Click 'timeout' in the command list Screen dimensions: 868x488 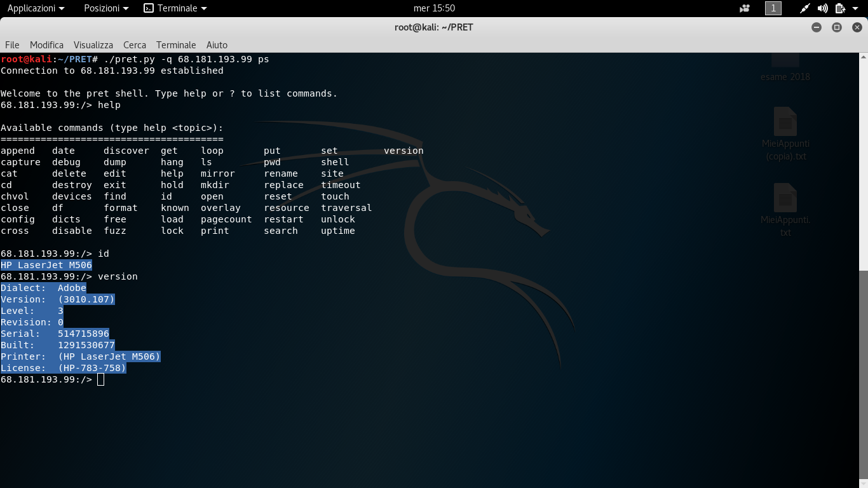click(341, 185)
